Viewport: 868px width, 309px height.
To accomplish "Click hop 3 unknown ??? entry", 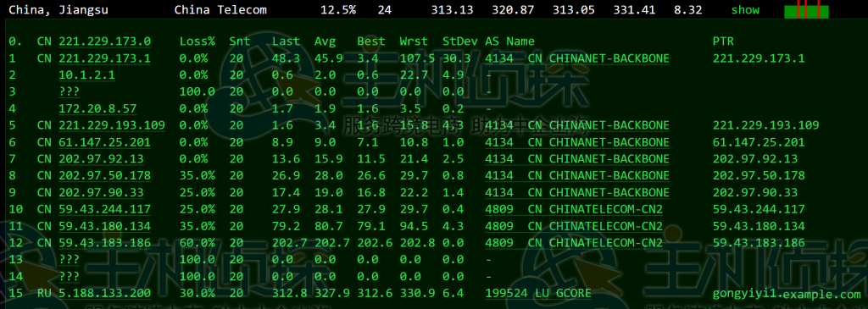I will pos(69,91).
